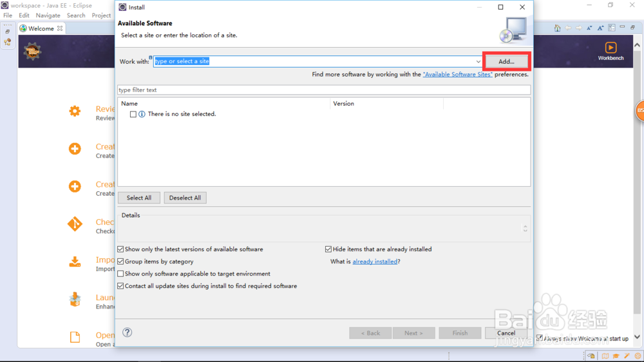
Task: Close the Welcome tab with its X
Action: coord(60,28)
